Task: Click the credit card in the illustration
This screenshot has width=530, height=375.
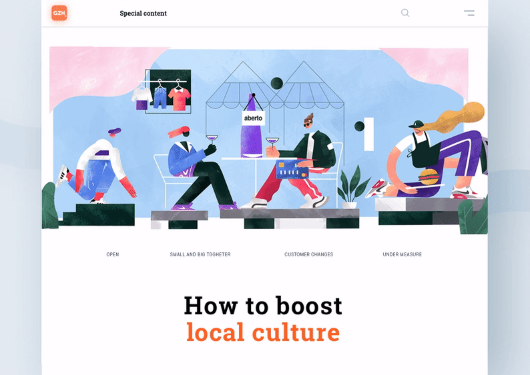Action: (x=292, y=169)
